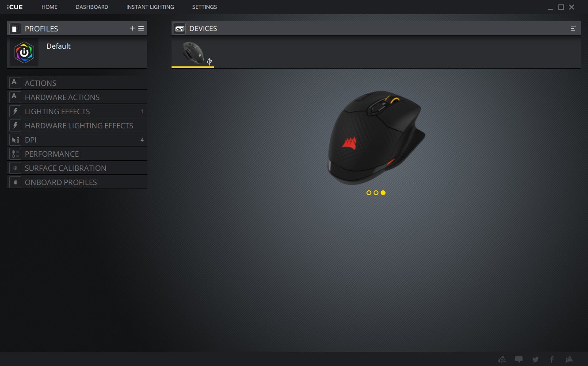Add a new profile with plus icon
This screenshot has width=588, height=366.
(x=132, y=28)
